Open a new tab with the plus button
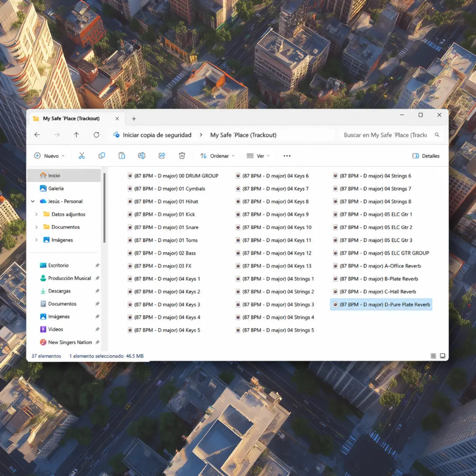Viewport: 476px width, 476px height. click(134, 119)
